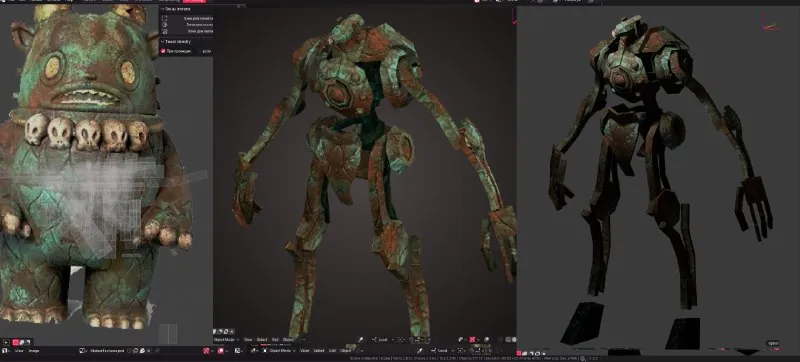Click the eyedropper icon in middle viewport header
This screenshot has height=362, width=800.
click(361, 340)
